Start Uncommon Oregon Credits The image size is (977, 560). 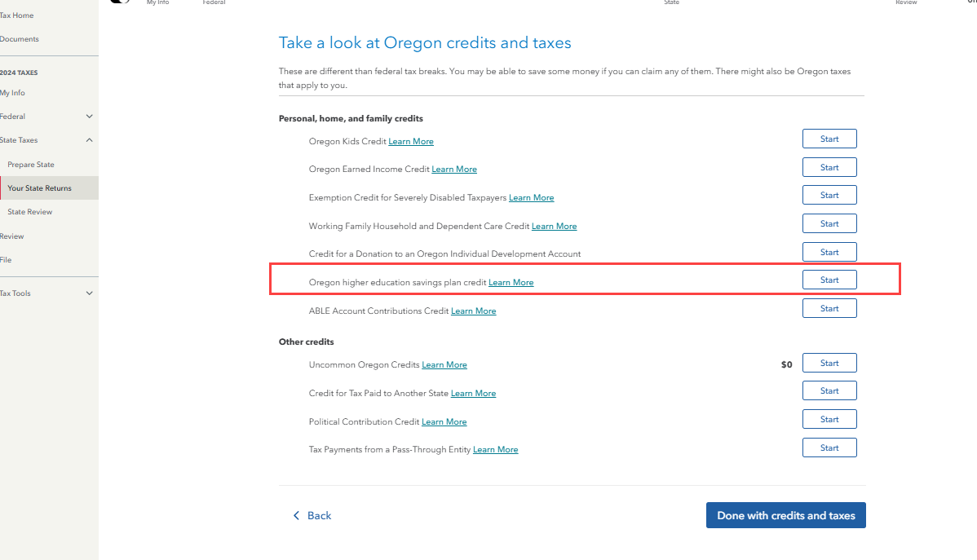[x=829, y=364]
